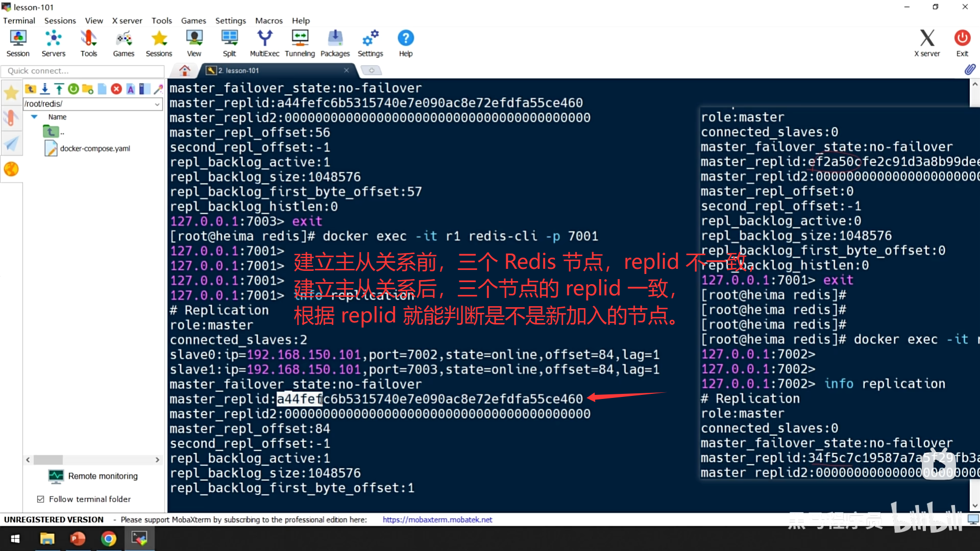The image size is (980, 551).
Task: Download selected file with blue arrow icon
Action: pos(45,89)
